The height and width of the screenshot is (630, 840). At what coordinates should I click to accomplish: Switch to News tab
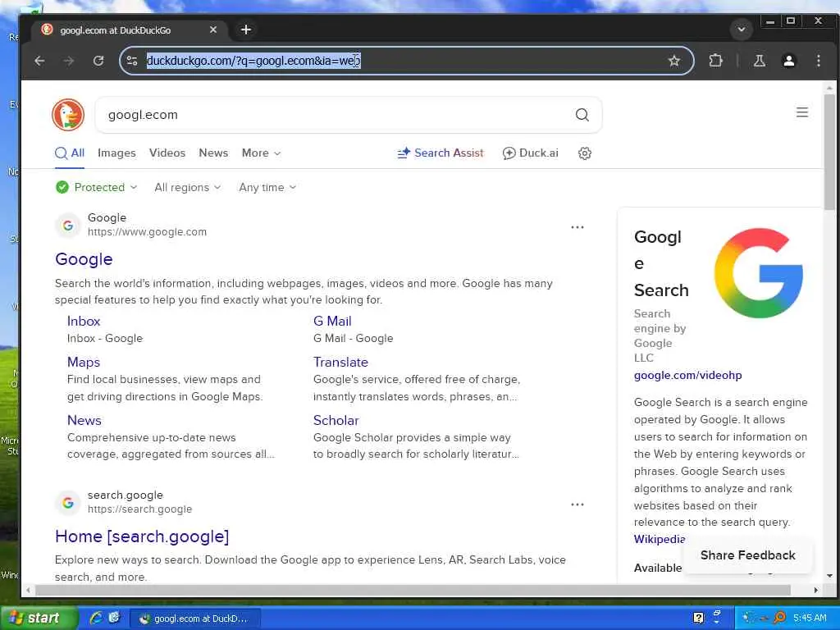pyautogui.click(x=213, y=153)
